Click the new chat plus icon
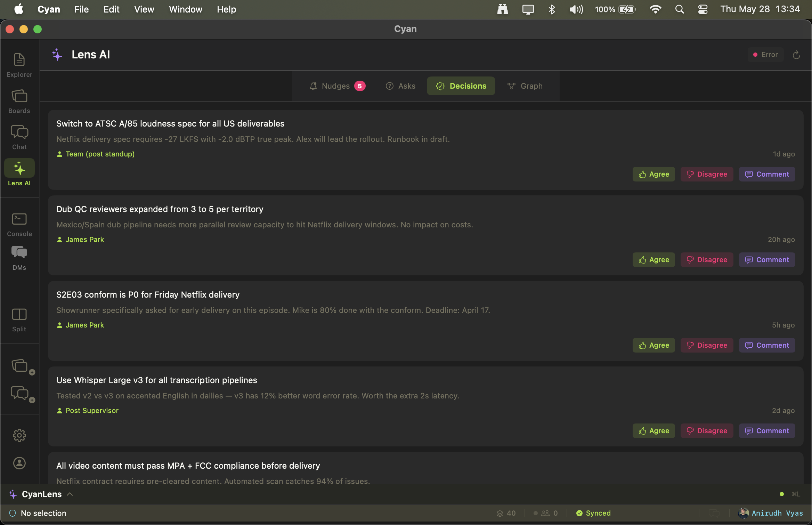This screenshot has height=525, width=812. tap(23, 394)
